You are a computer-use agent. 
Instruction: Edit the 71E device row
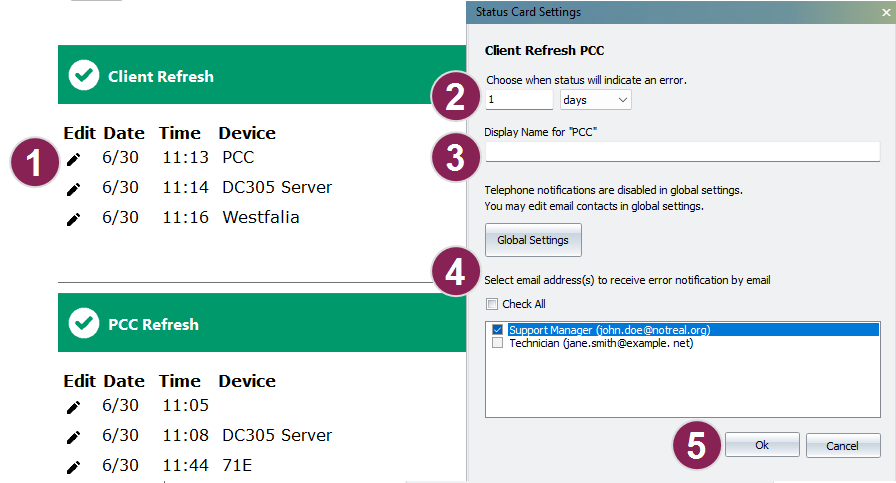(73, 467)
